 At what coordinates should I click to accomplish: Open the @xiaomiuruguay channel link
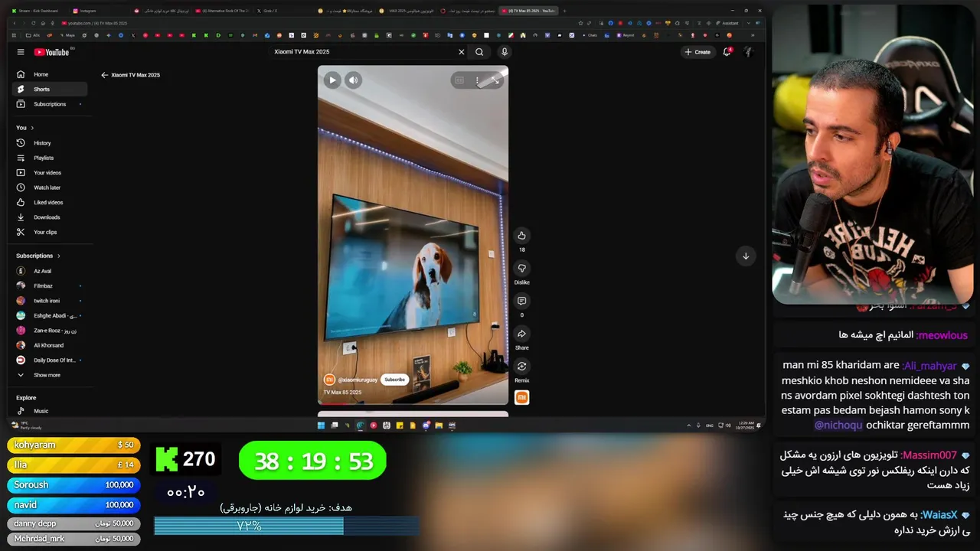pos(358,380)
